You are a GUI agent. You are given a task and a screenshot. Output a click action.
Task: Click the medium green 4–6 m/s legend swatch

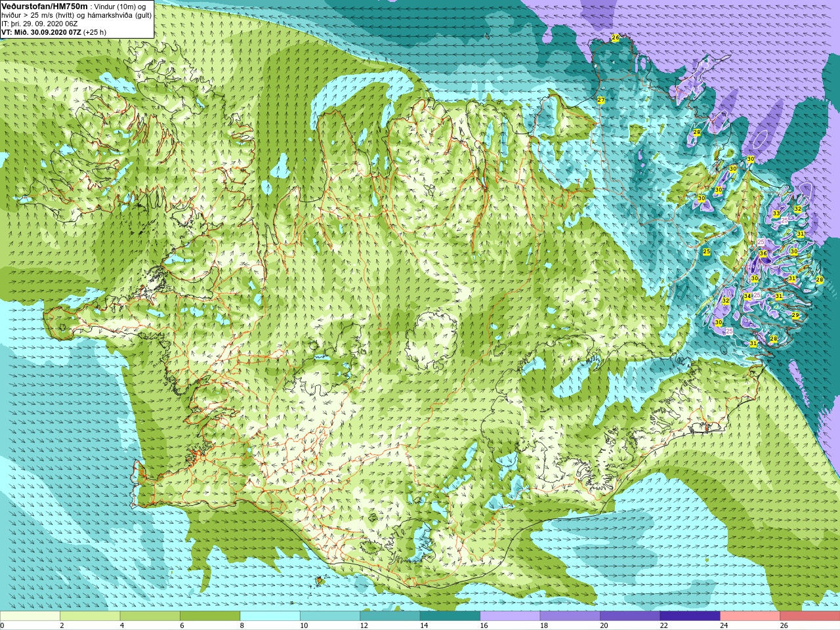pyautogui.click(x=150, y=616)
